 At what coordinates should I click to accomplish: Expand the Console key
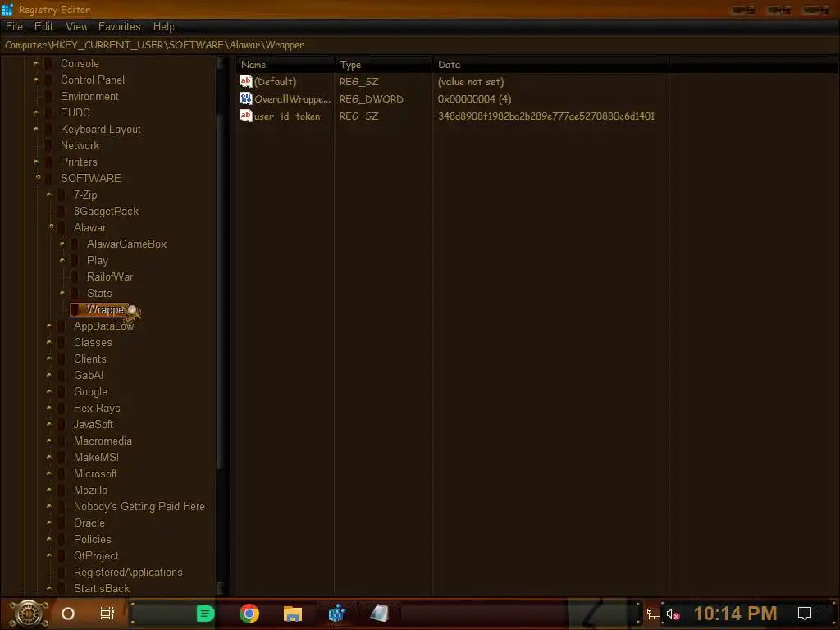click(36, 63)
